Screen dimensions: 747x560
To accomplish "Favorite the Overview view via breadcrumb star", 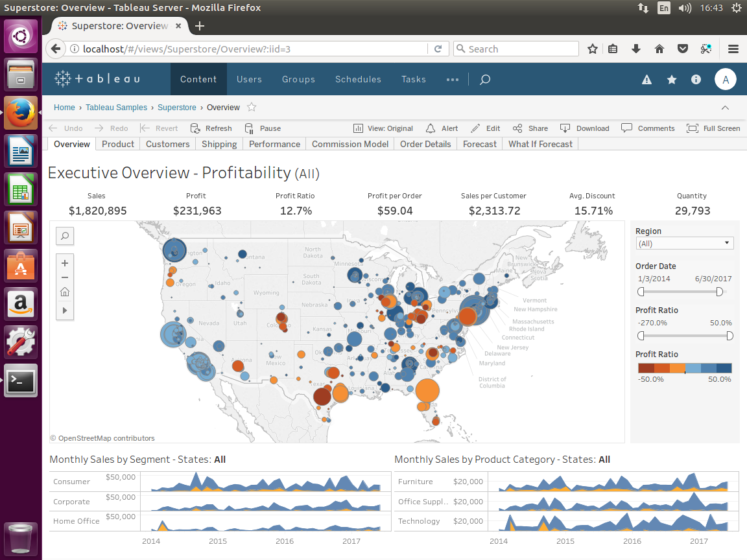I will click(x=252, y=108).
